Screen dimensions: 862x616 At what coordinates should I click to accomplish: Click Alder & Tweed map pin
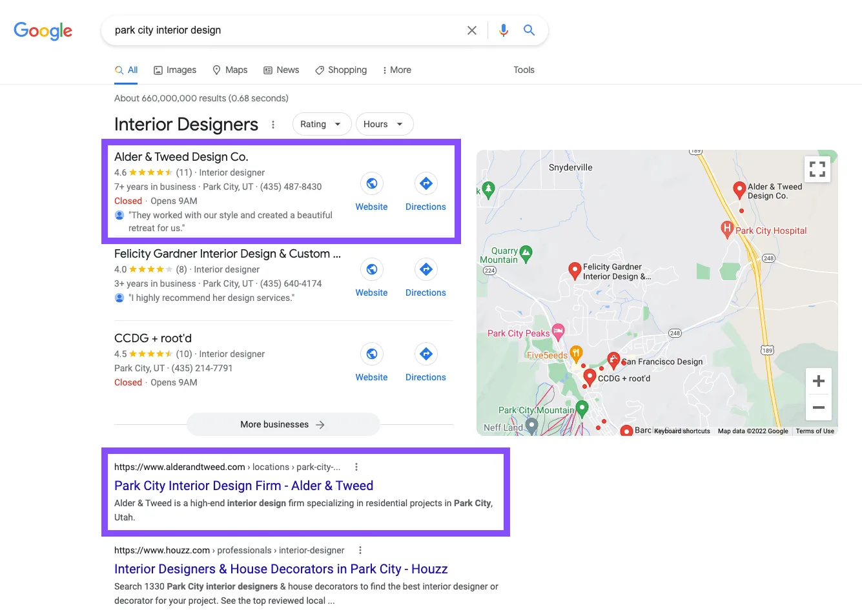point(740,190)
